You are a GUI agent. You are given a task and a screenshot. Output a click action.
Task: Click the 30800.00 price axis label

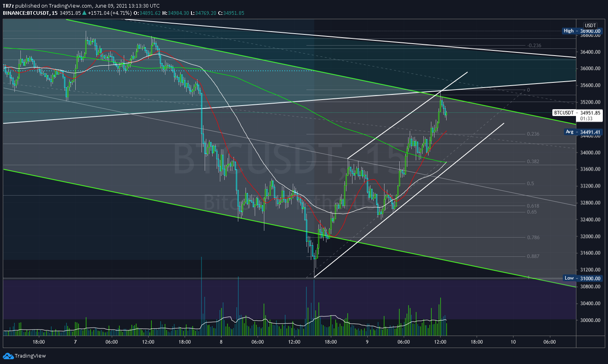pyautogui.click(x=590, y=286)
